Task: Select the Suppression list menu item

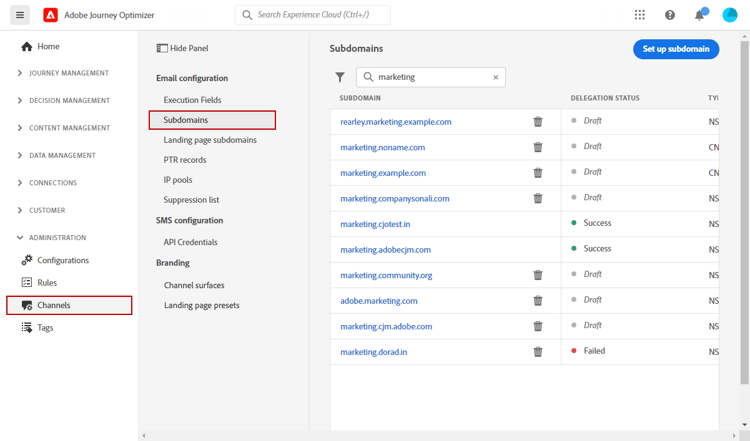Action: (x=191, y=200)
